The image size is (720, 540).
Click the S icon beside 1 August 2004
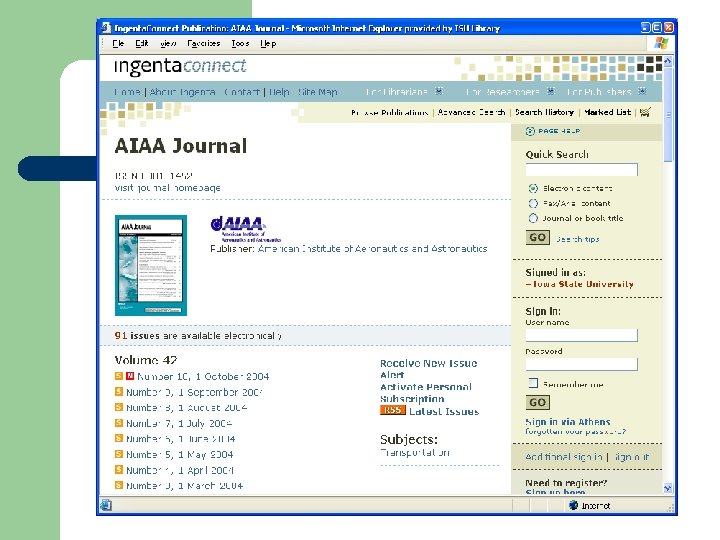tap(119, 407)
